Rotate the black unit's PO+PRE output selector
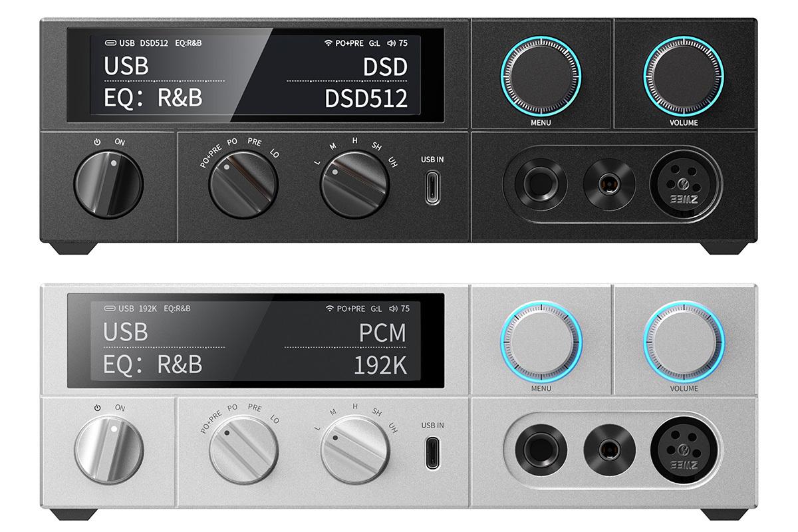This screenshot has width=798, height=532. pyautogui.click(x=243, y=184)
